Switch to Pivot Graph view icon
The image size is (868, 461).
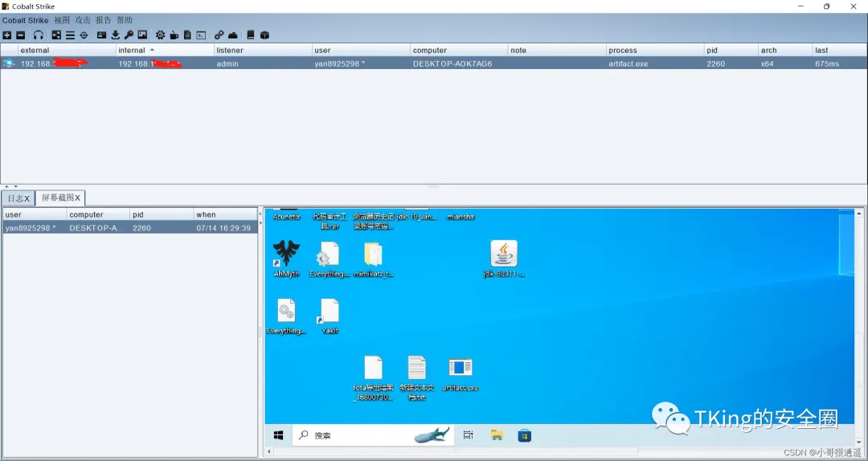point(56,35)
